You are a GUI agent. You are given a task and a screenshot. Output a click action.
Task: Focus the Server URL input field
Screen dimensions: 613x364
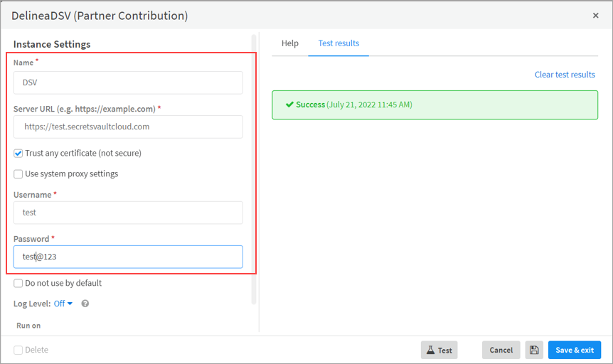(x=128, y=127)
